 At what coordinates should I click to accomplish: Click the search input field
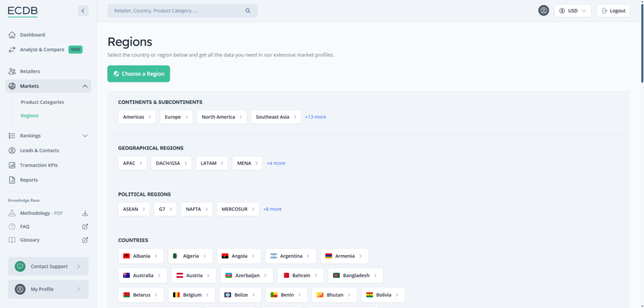176,11
